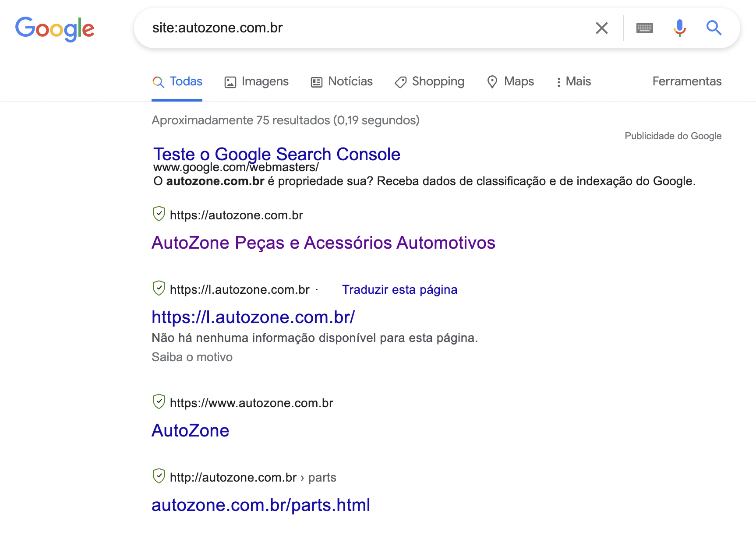Click the shield icon beside https://autozone.com.br
Image resolution: width=756 pixels, height=535 pixels.
click(159, 214)
